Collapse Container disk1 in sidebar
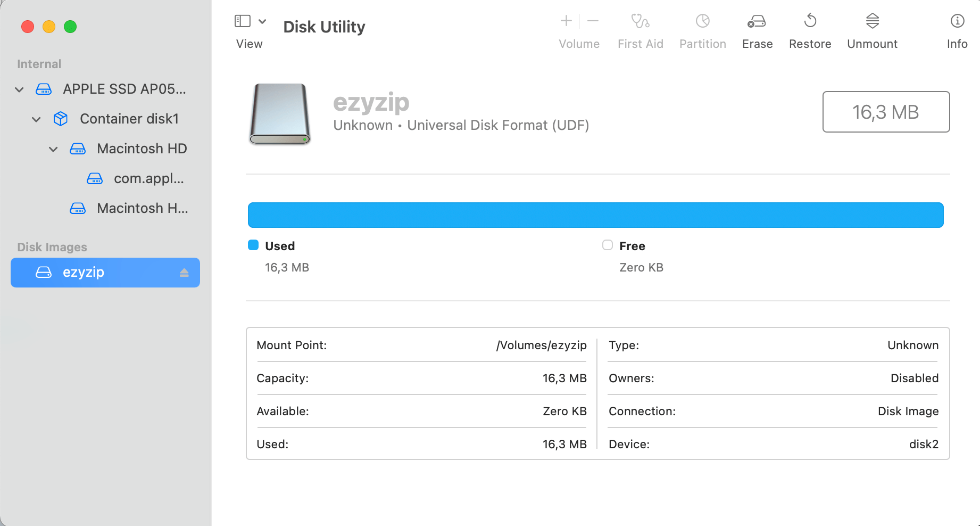The height and width of the screenshot is (526, 980). tap(36, 119)
